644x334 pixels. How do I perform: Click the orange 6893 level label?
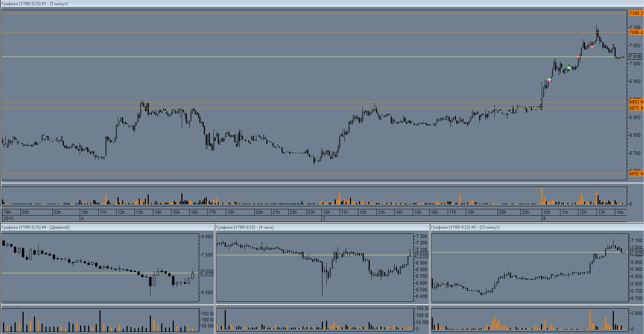tap(636, 102)
